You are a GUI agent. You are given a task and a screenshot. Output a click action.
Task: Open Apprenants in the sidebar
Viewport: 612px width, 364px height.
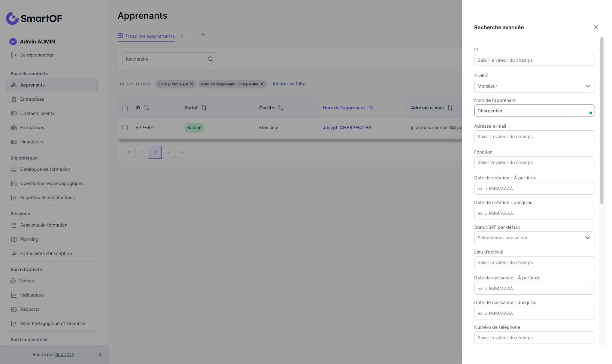[52, 85]
